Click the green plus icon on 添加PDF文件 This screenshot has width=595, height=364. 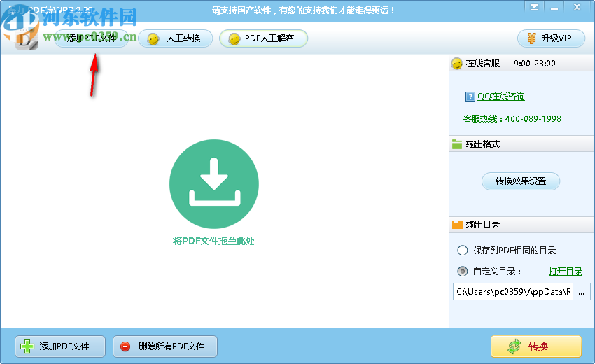point(27,346)
